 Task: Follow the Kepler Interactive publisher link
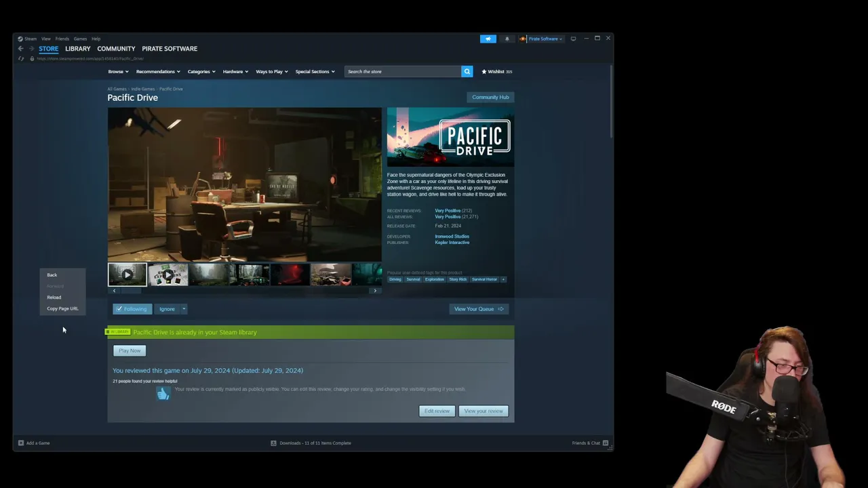pos(452,243)
